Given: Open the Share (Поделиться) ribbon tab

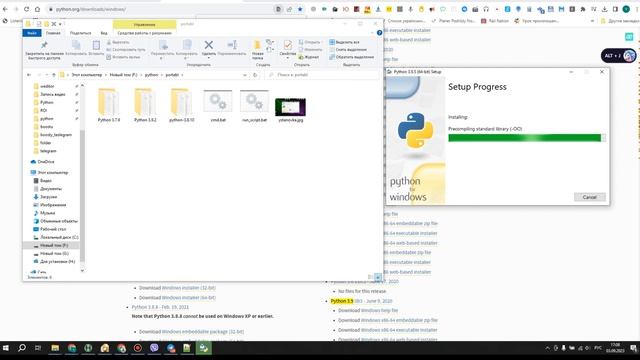Looking at the screenshot, I should coord(80,33).
